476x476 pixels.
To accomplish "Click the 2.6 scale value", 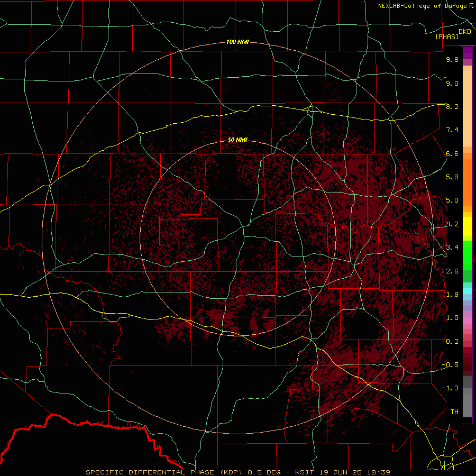I will (452, 271).
